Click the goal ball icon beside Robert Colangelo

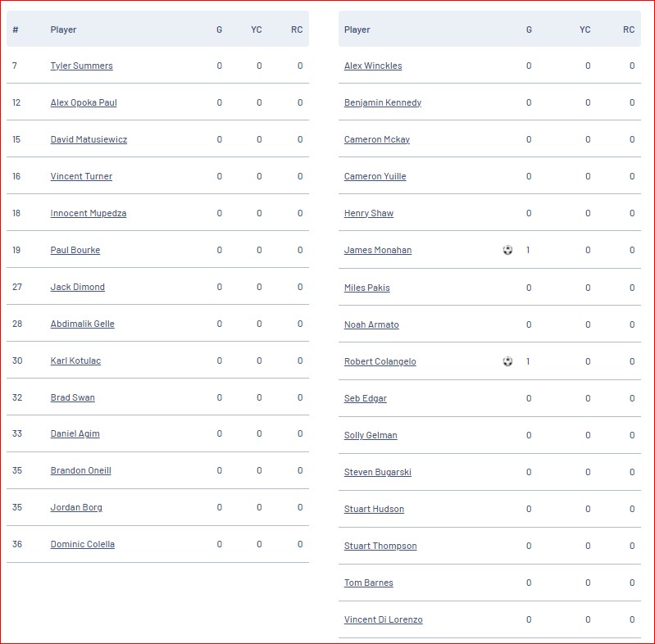[x=507, y=361]
